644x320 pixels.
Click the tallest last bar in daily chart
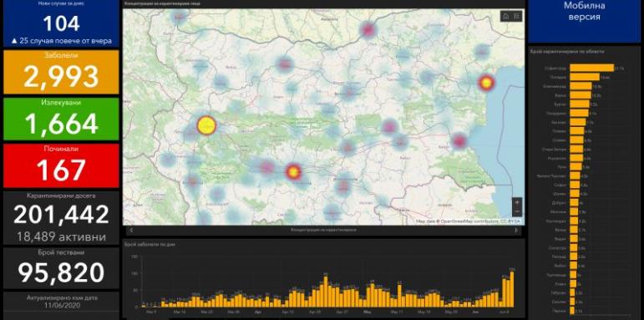coord(512,289)
